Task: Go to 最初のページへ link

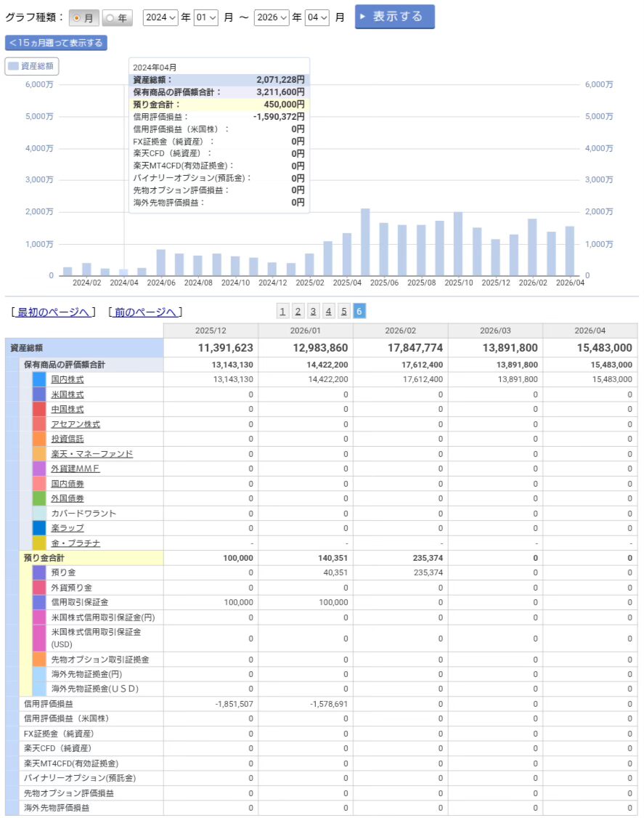Action: coord(54,312)
